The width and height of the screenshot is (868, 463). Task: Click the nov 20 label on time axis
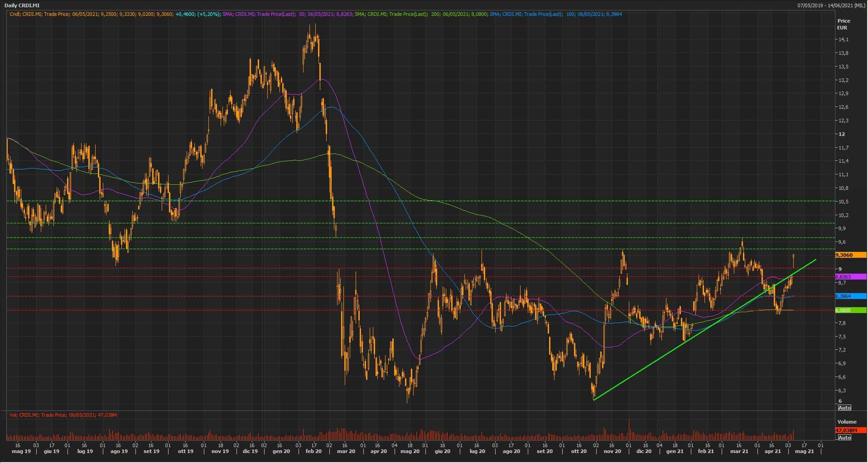coord(612,451)
